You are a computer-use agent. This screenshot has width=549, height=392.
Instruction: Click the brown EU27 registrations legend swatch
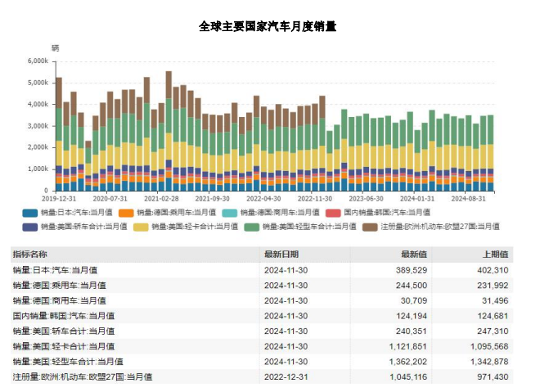pyautogui.click(x=370, y=227)
